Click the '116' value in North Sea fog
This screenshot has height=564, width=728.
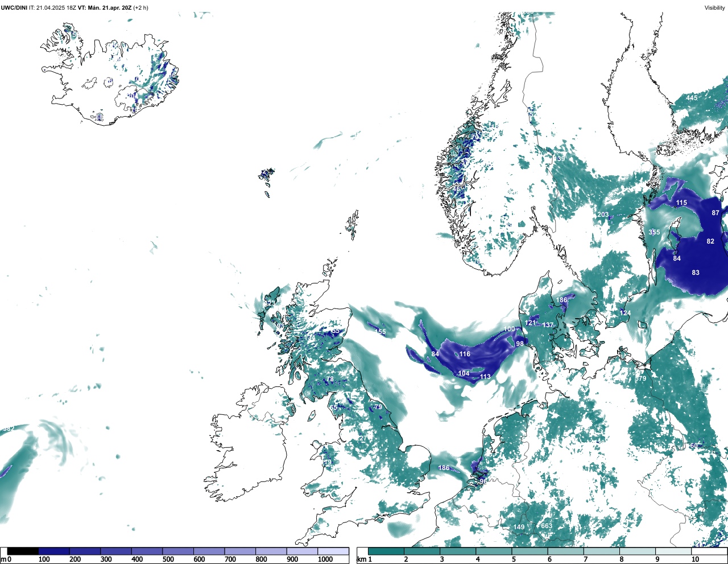point(465,354)
